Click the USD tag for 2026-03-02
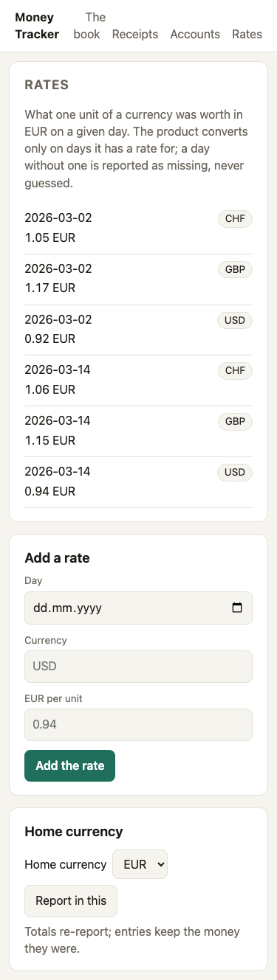Screen dimensions: 277x980 [x=235, y=321]
